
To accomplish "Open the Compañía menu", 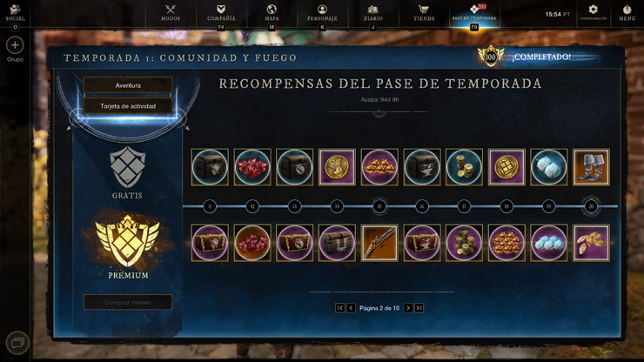I will click(x=221, y=13).
